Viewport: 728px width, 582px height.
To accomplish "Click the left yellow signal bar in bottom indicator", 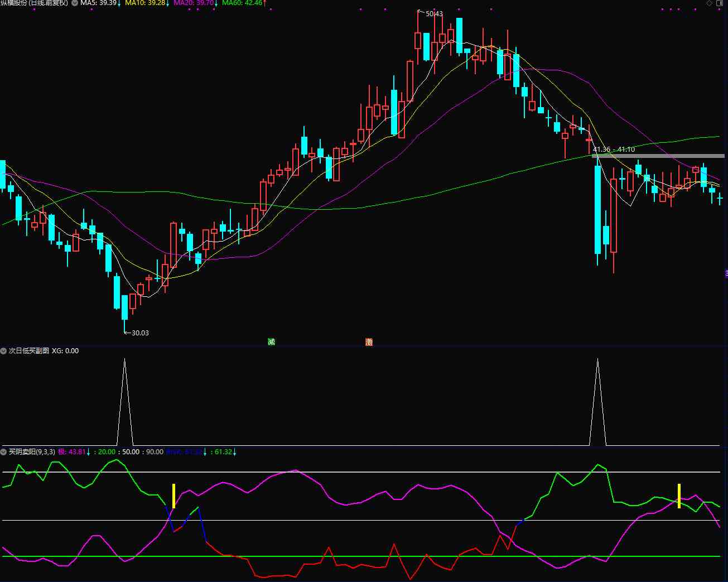I will click(x=173, y=496).
